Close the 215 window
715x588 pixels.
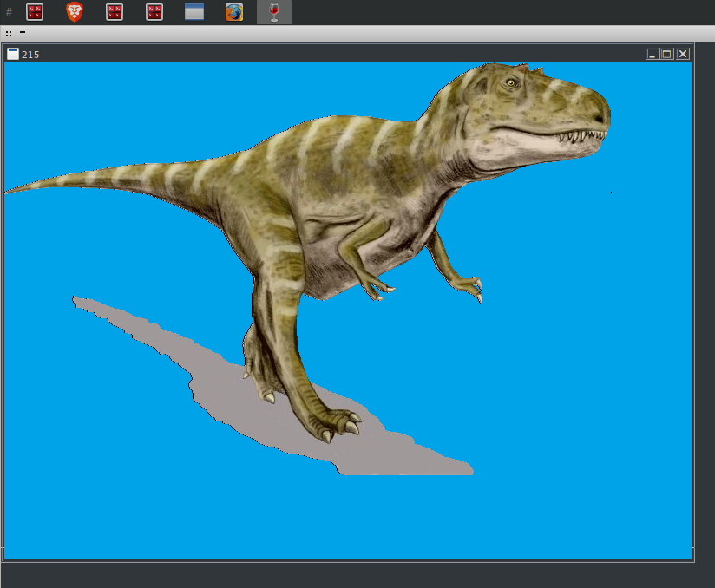[x=683, y=54]
